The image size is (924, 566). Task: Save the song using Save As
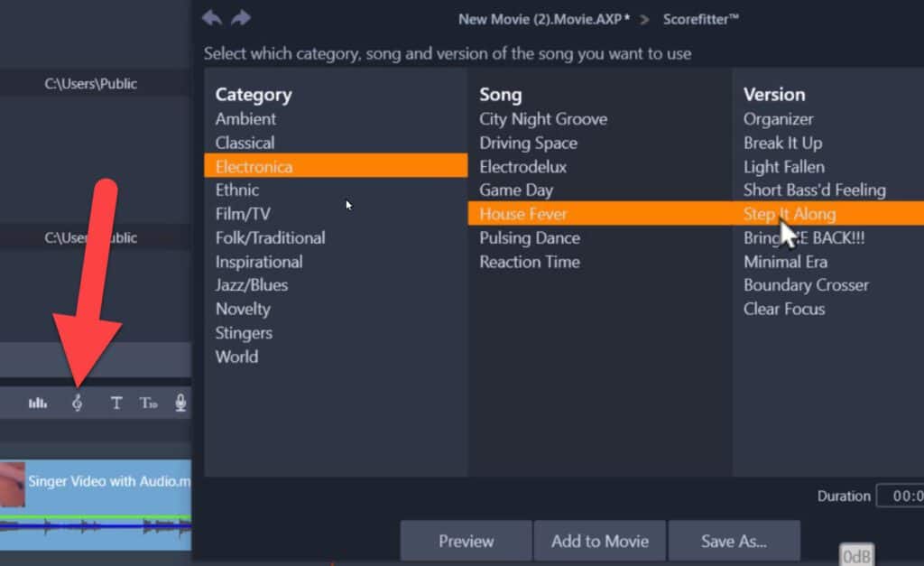click(735, 541)
